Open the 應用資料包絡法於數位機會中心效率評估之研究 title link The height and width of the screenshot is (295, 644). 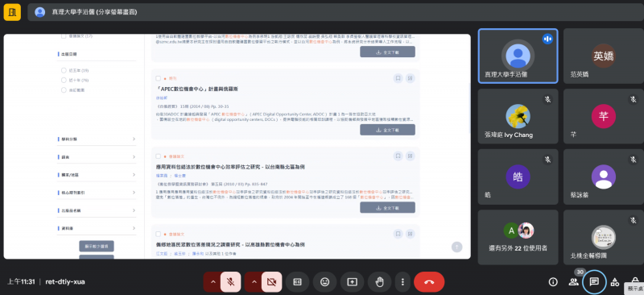pos(230,167)
